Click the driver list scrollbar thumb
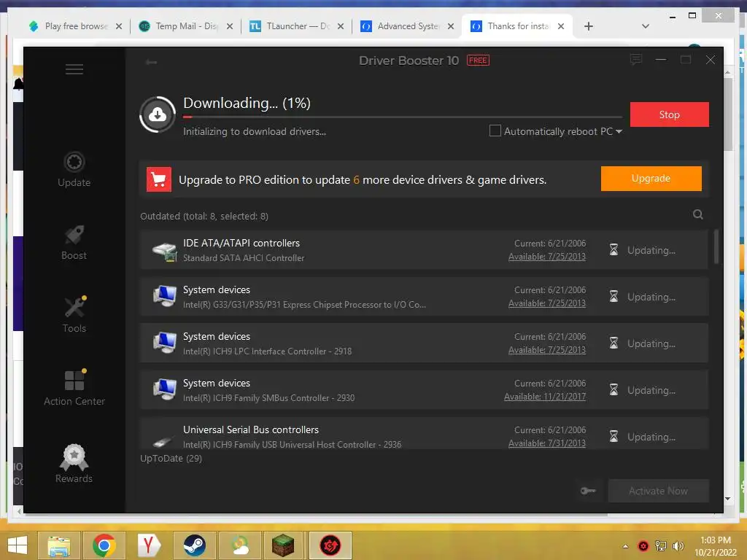 (x=716, y=246)
